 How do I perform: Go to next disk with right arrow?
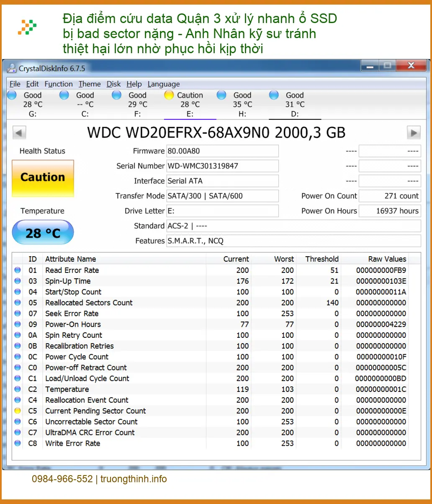pos(414,133)
